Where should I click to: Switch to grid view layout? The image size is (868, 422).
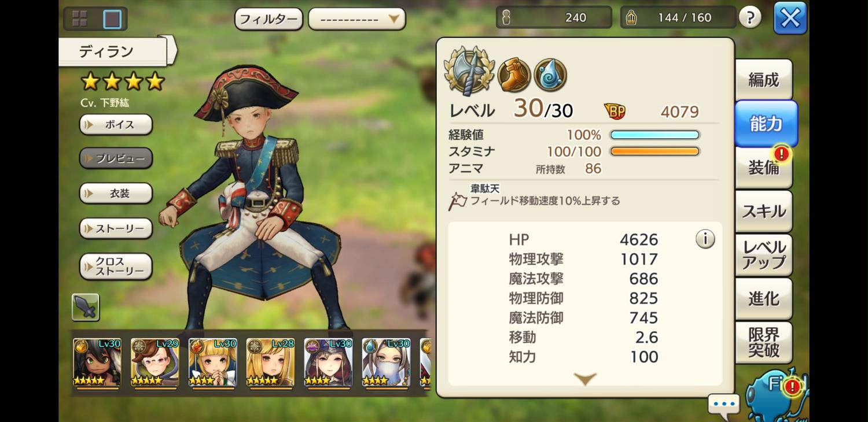[80, 19]
